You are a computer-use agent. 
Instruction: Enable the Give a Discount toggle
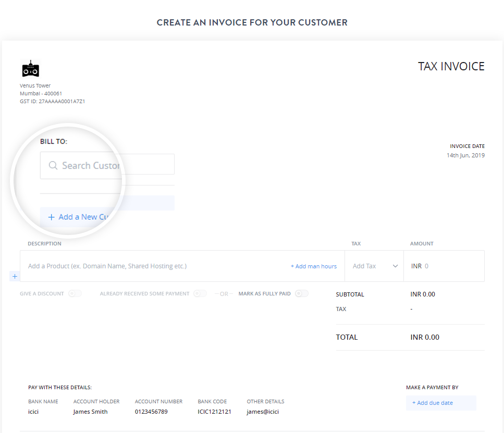pos(75,294)
